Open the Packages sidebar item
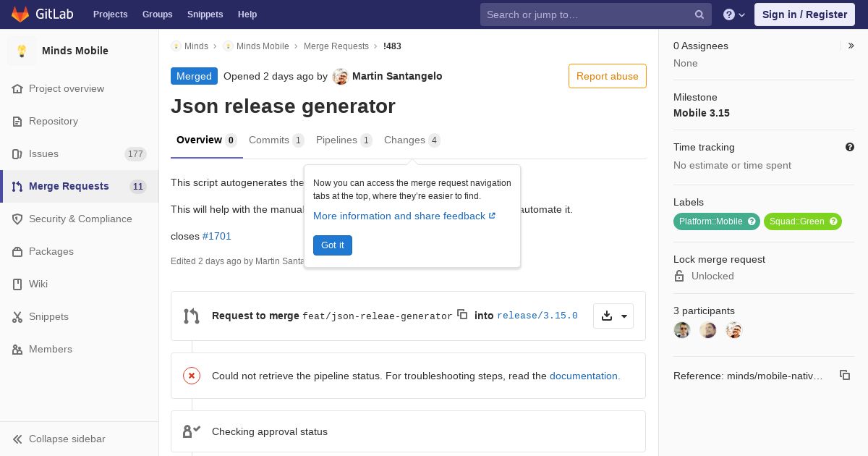The width and height of the screenshot is (868, 456). [80, 251]
